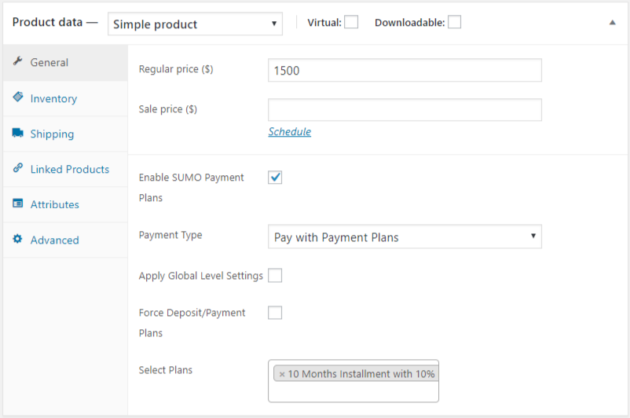
Task: Select the Attributes tab
Action: coord(65,205)
